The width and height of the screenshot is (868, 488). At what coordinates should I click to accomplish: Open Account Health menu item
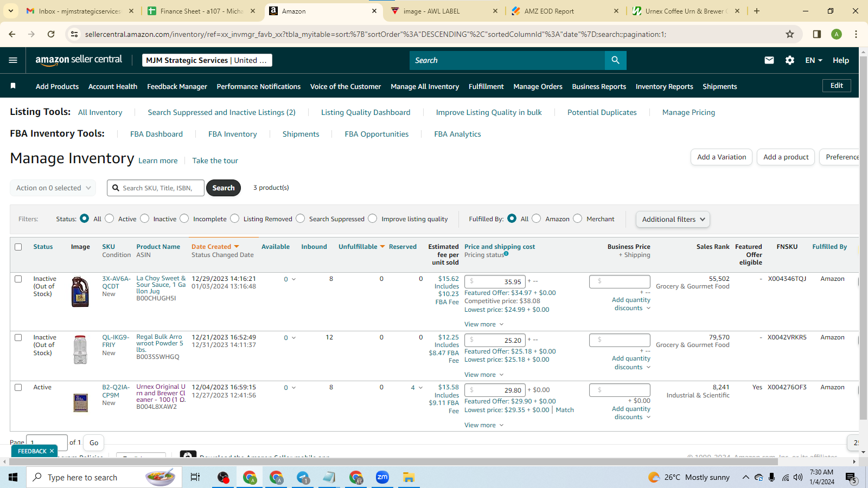click(x=113, y=86)
